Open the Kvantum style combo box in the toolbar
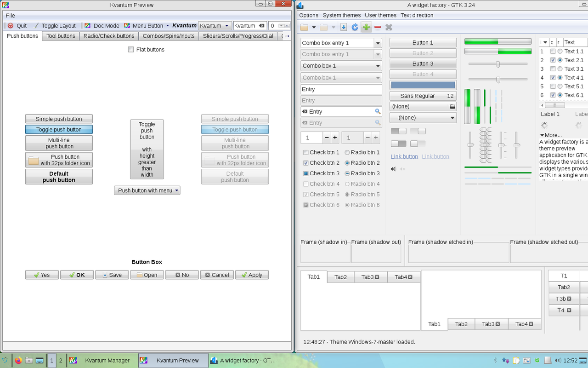The image size is (588, 368). click(215, 26)
